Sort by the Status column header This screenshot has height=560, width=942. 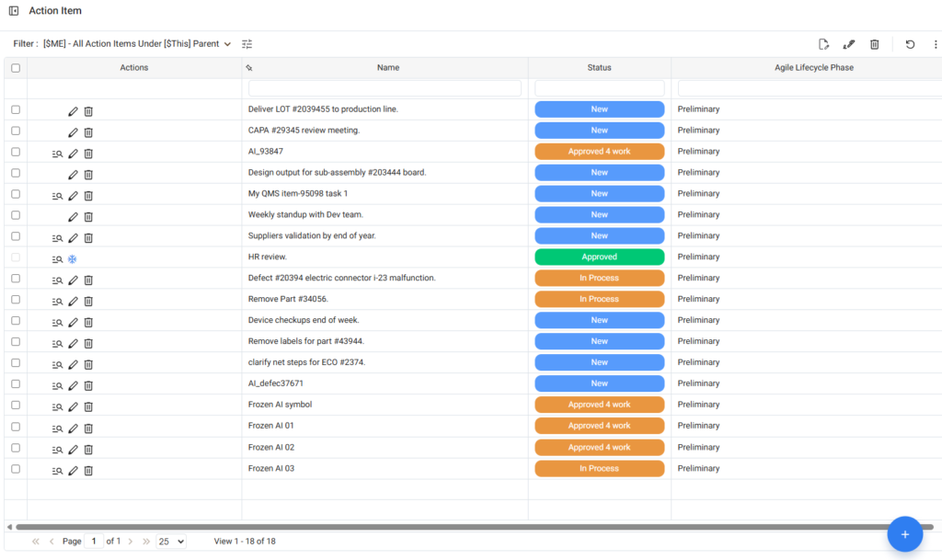point(599,68)
